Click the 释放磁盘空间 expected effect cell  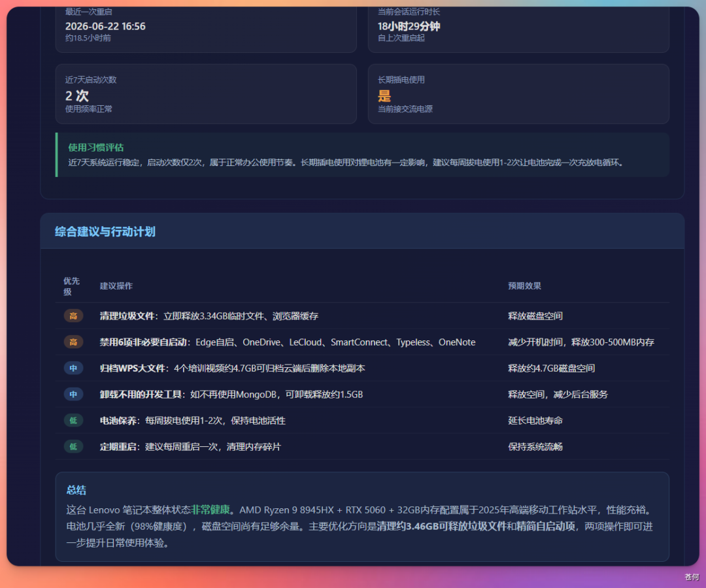click(535, 316)
